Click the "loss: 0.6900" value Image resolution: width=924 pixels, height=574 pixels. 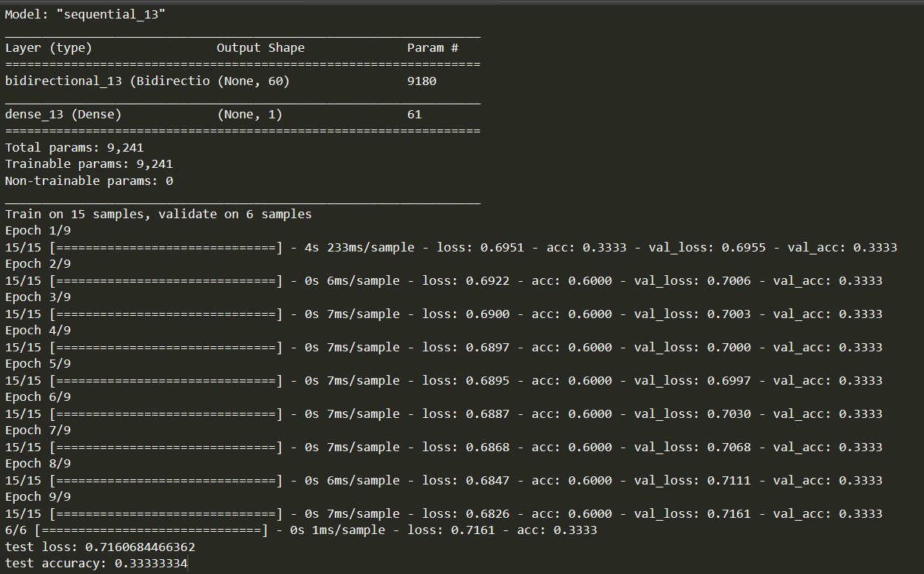466,314
